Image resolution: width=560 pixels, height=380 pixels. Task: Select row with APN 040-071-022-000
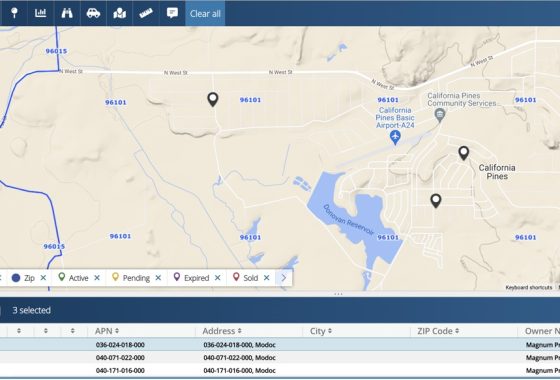pos(280,358)
